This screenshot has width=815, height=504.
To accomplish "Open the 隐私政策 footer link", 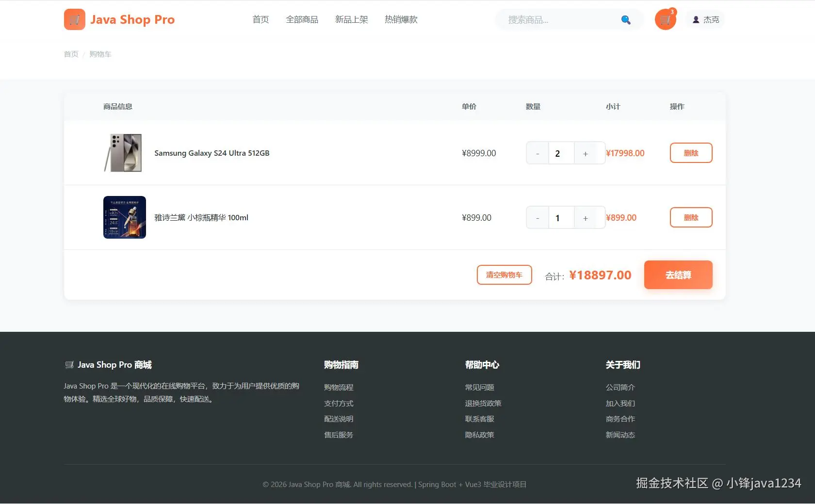I will (x=479, y=435).
